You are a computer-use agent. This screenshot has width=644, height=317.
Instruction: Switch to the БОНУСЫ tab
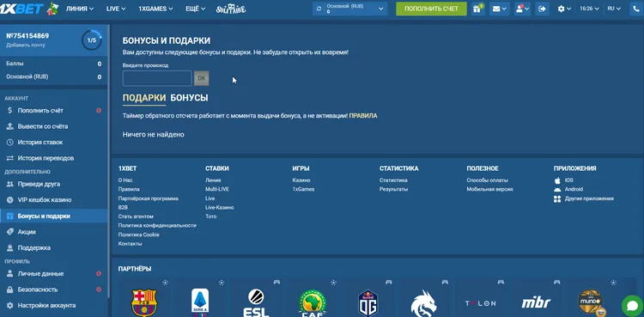(x=189, y=98)
